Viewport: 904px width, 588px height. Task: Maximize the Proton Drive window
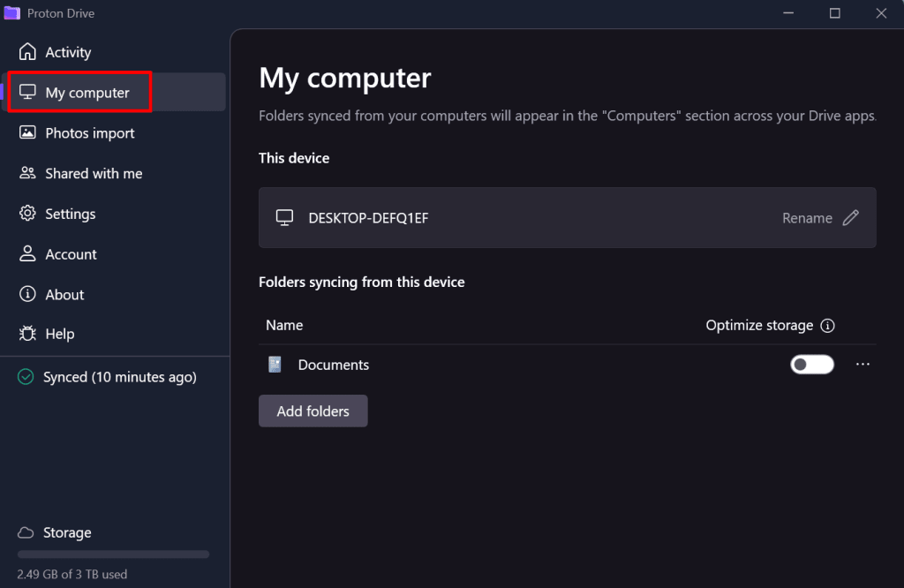(835, 12)
